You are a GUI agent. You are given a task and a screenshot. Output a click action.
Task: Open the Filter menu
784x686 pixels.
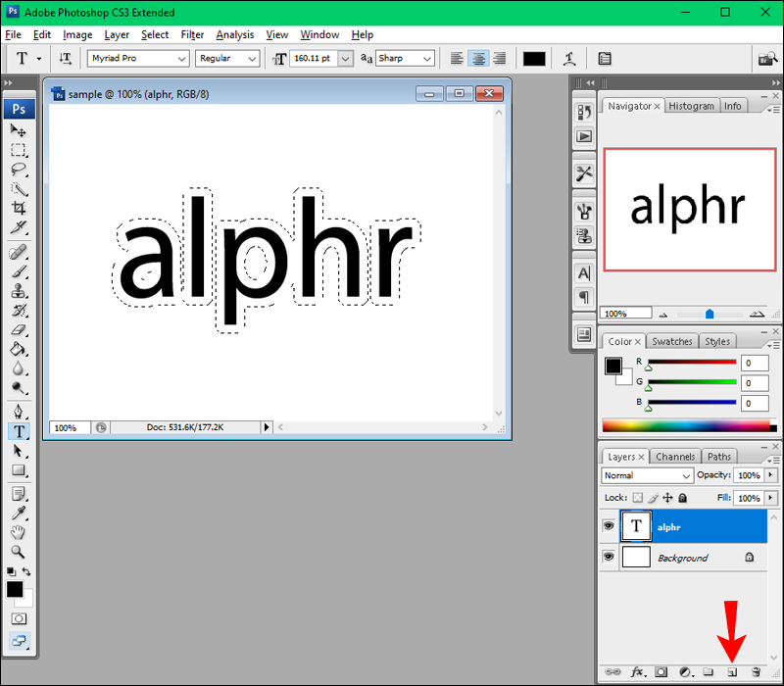pos(192,34)
